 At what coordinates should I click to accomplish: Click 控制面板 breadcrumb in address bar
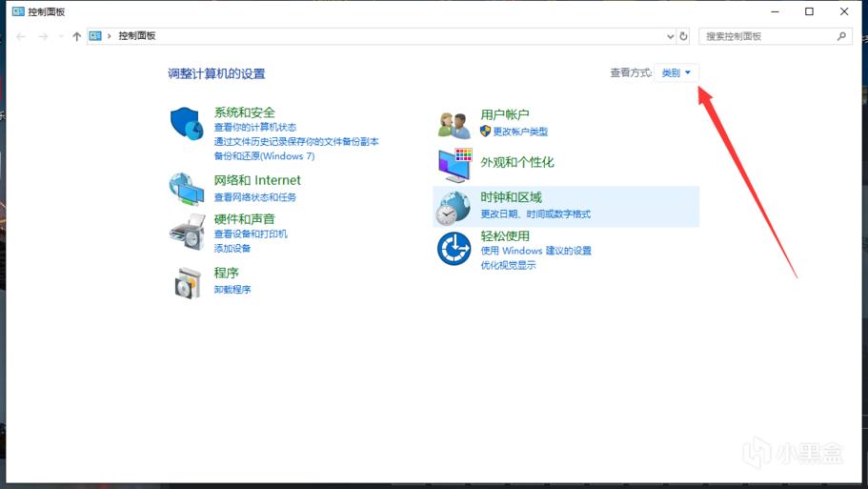click(x=137, y=36)
